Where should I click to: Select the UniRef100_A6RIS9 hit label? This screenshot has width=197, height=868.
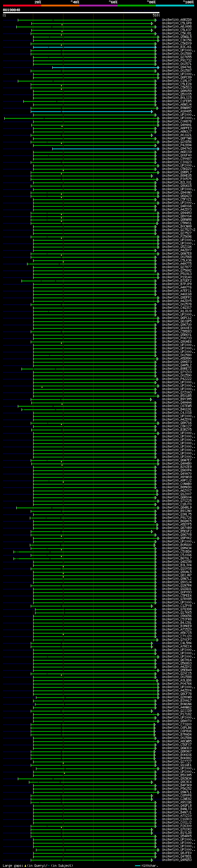pos(177,152)
